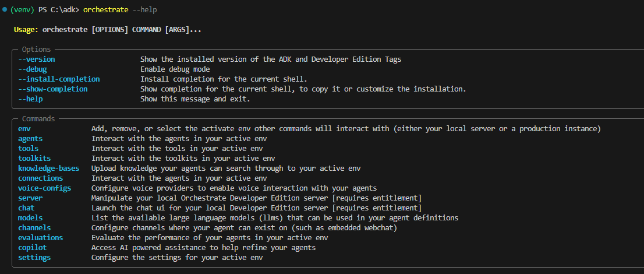Click the --install-completion option

[x=59, y=79]
